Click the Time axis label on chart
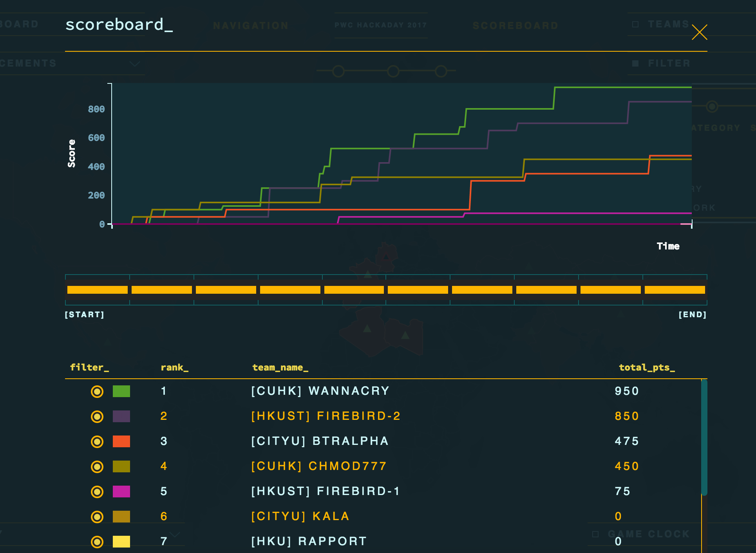The height and width of the screenshot is (553, 756). click(x=668, y=246)
